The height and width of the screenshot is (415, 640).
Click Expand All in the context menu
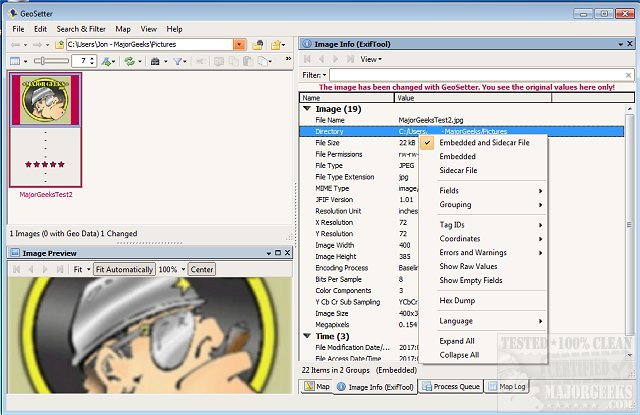click(459, 341)
